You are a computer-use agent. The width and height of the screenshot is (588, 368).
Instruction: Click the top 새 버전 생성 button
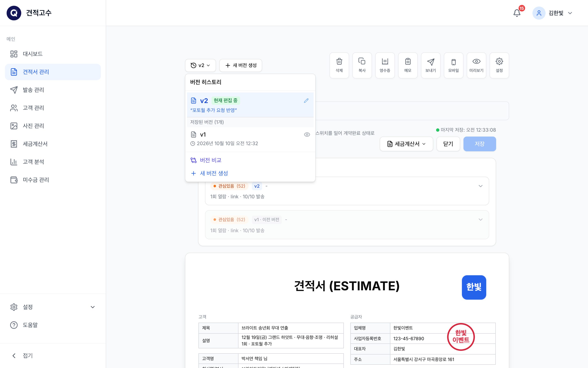pyautogui.click(x=241, y=65)
